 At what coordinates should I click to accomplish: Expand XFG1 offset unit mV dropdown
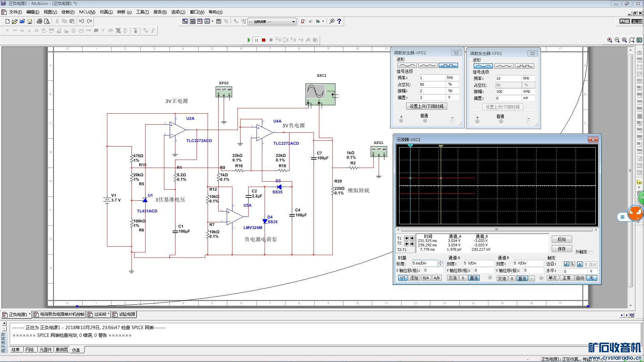tap(528, 98)
